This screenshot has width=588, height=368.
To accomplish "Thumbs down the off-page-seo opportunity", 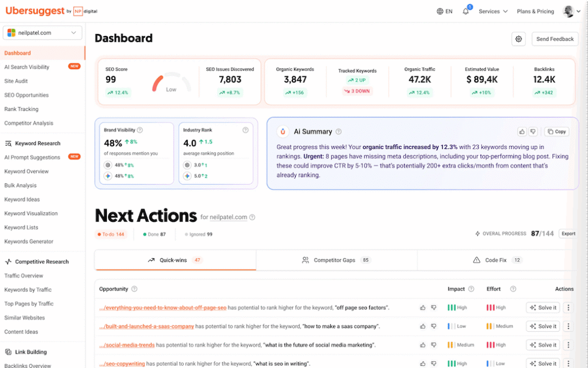I will coord(434,308).
